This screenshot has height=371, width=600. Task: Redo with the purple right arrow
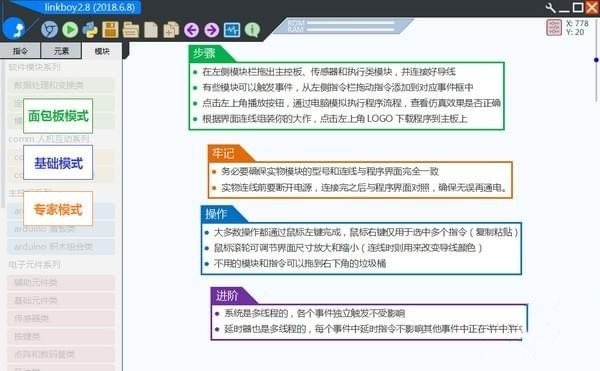pyautogui.click(x=212, y=30)
